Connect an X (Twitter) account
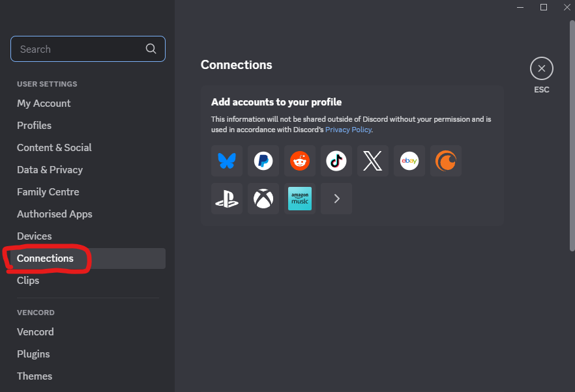The width and height of the screenshot is (575, 392). point(373,161)
